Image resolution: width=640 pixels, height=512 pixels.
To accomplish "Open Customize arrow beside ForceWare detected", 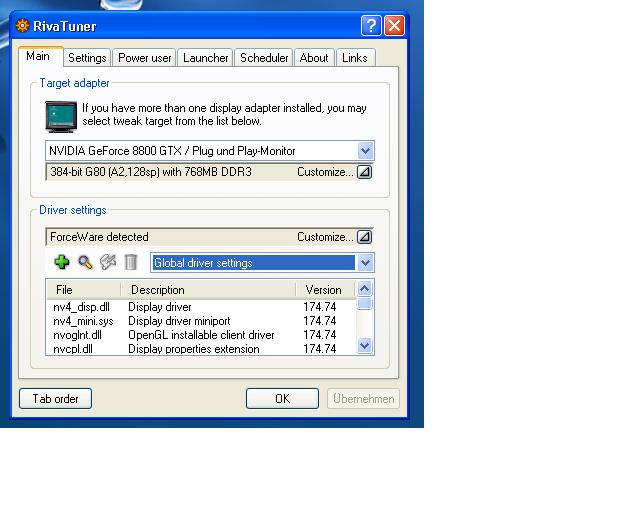I will point(364,237).
